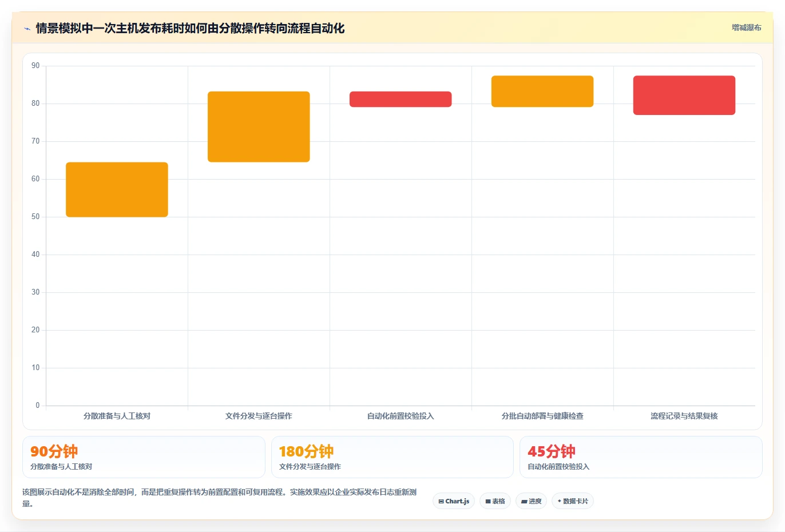Click the footnote text starting 该图展示自动化
Viewport: 785px width, 532px height.
point(220,498)
